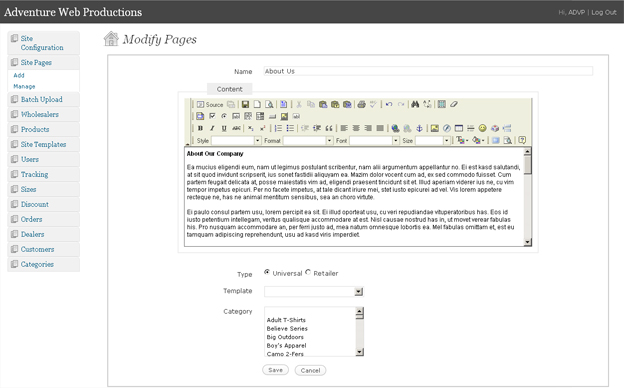
Task: Go to Products section
Action: (43, 129)
